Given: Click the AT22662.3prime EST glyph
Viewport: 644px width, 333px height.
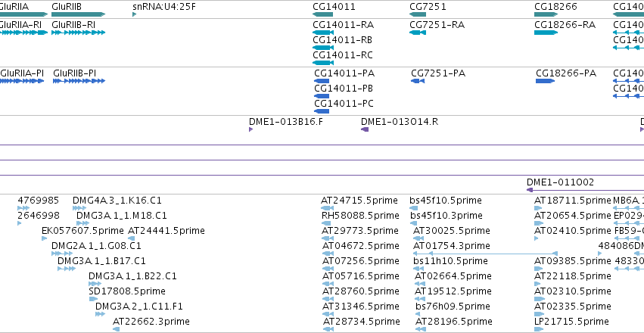Looking at the screenshot, I should 117,329.
